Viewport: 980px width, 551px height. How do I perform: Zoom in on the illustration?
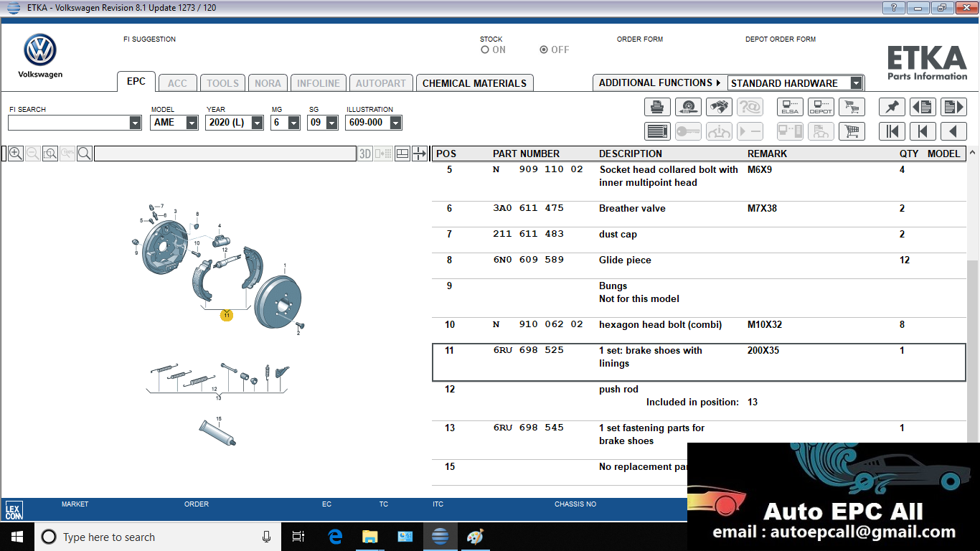pyautogui.click(x=15, y=154)
